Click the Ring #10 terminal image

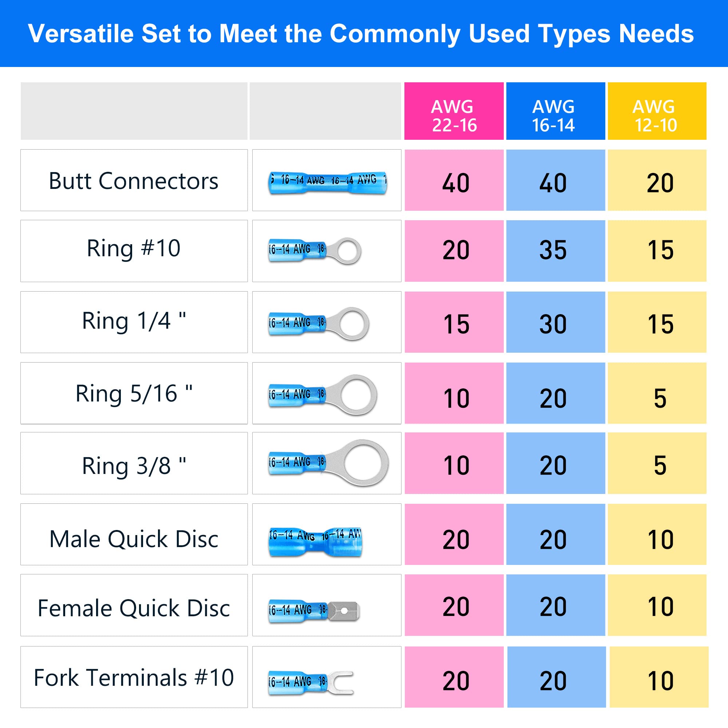pyautogui.click(x=314, y=250)
